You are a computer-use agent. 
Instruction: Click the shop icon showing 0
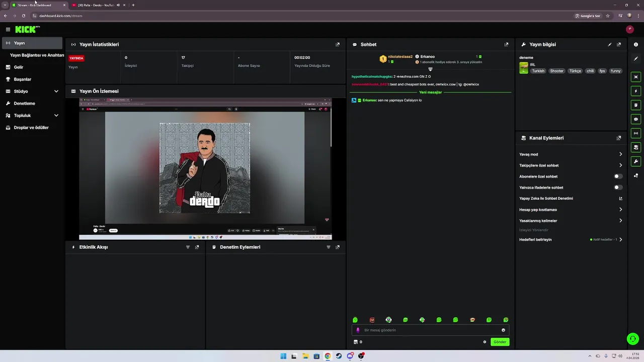(358, 342)
